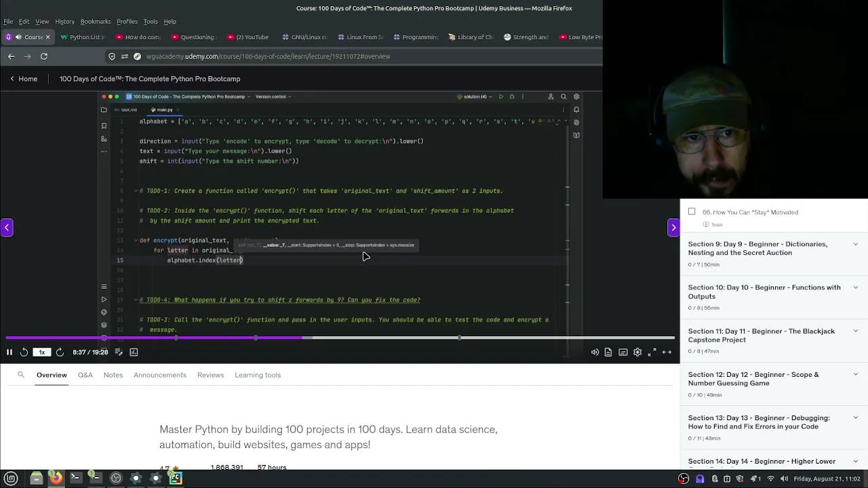This screenshot has height=488, width=868.
Task: Expand Section 10 Functions with Outputs
Action: tap(774, 297)
